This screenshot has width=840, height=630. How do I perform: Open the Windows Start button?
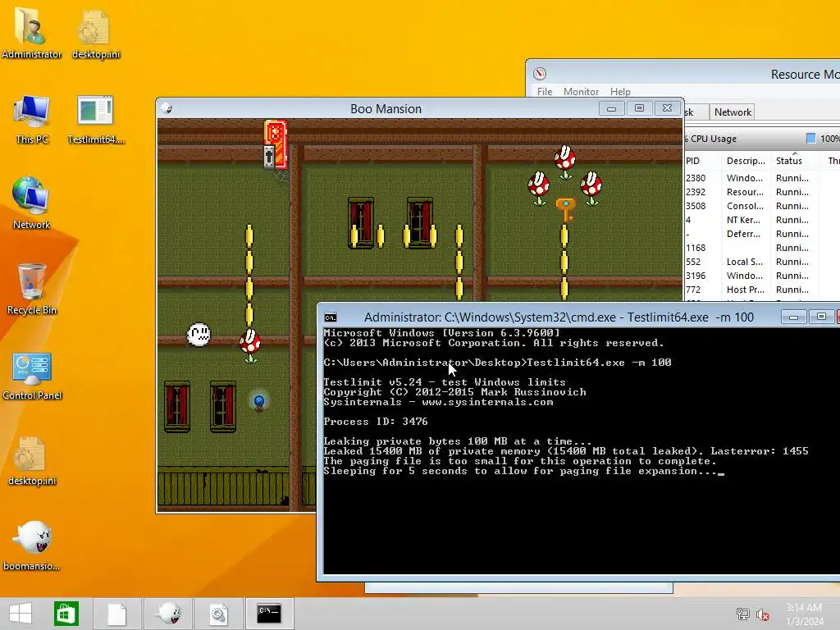tap(21, 614)
